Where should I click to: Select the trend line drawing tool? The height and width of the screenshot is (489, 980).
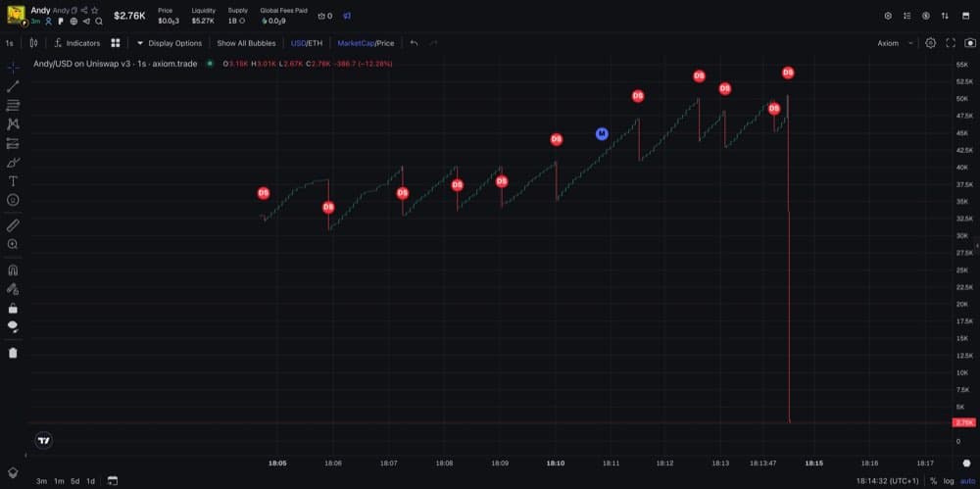click(x=13, y=86)
